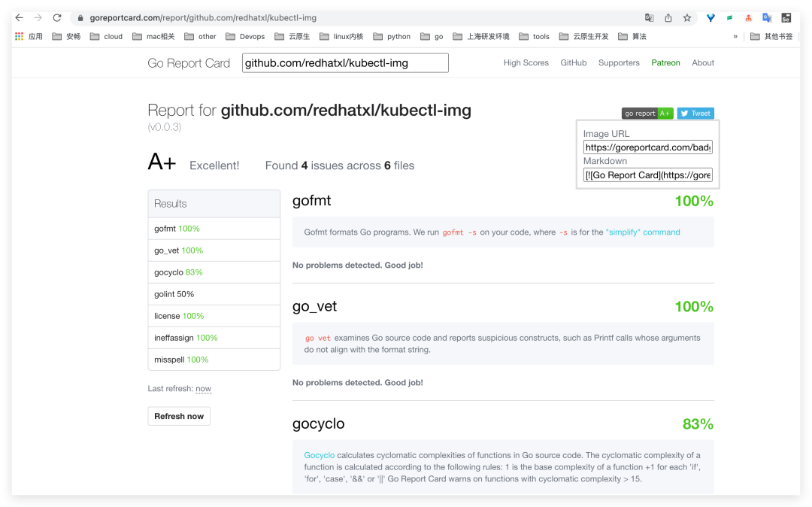Select the go_vet 100% result row
Image resolution: width=812 pixels, height=507 pixels.
(x=214, y=250)
